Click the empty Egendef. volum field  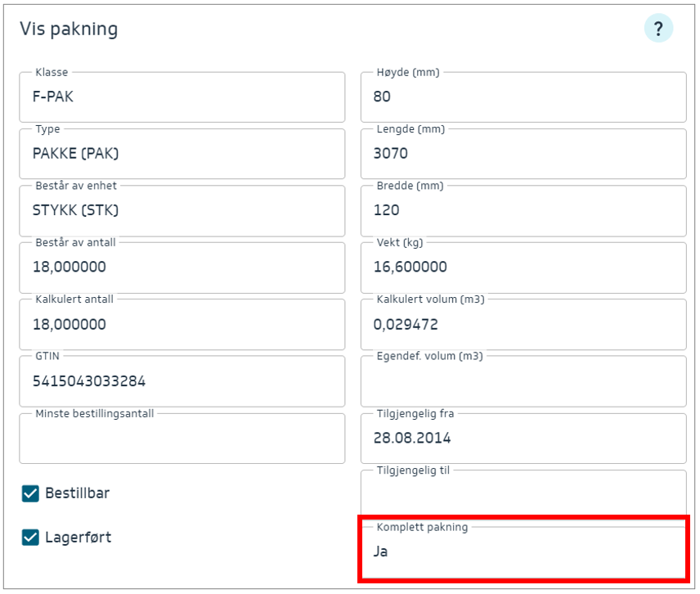pos(523,382)
